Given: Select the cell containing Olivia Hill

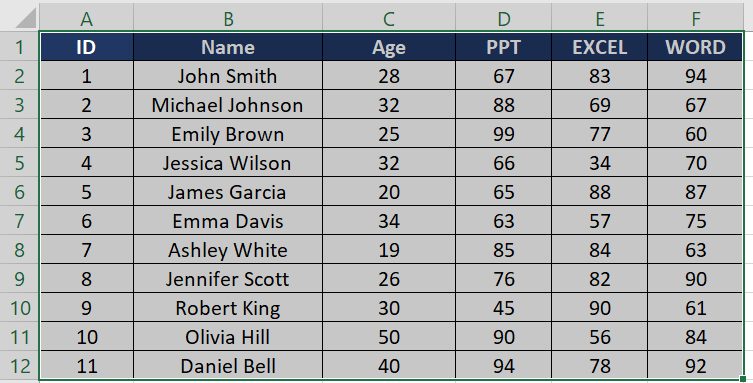Looking at the screenshot, I should [228, 337].
